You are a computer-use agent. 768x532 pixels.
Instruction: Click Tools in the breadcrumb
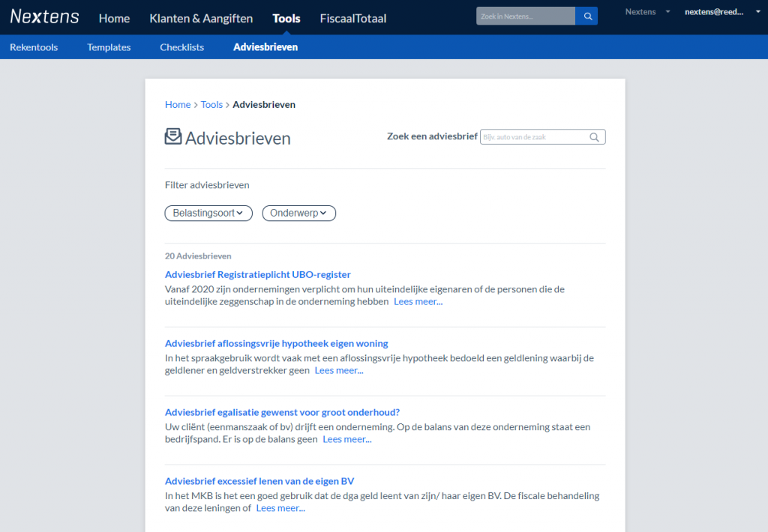[211, 104]
